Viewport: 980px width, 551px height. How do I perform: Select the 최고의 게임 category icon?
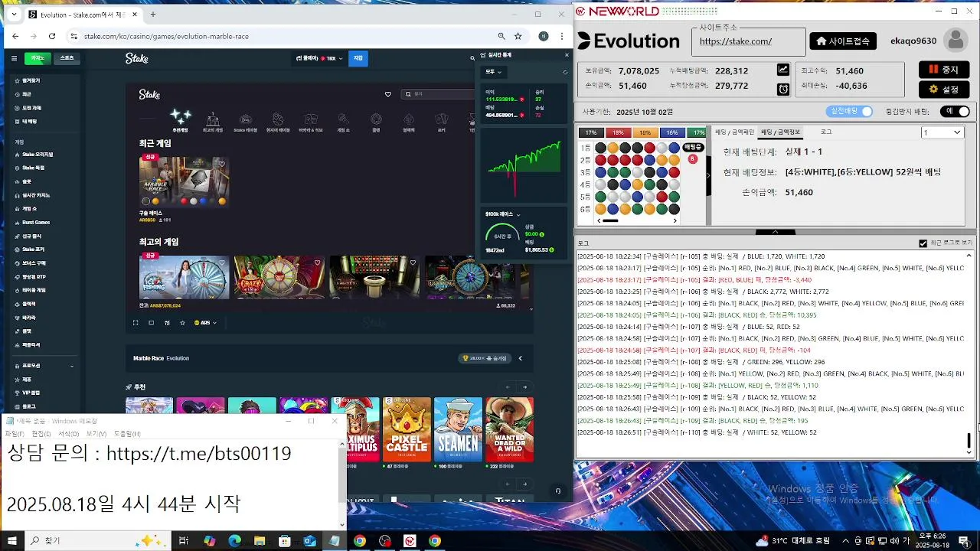(213, 122)
